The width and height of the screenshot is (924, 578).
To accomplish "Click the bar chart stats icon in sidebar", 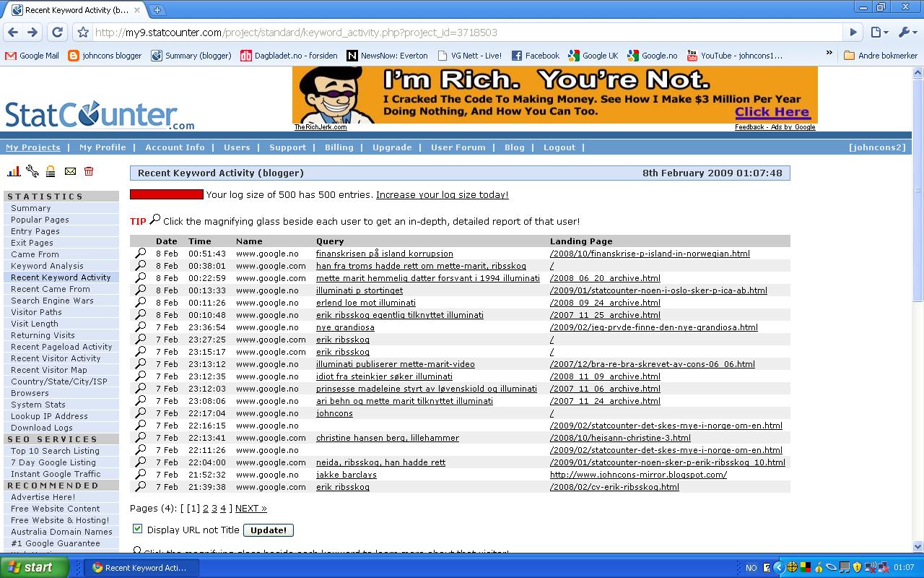I will pos(14,171).
